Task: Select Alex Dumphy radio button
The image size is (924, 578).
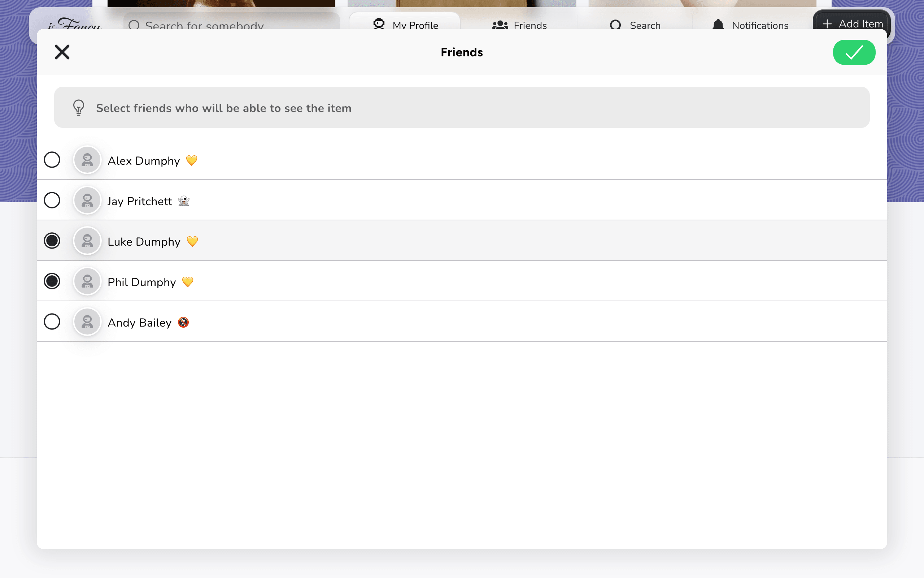Action: click(52, 160)
